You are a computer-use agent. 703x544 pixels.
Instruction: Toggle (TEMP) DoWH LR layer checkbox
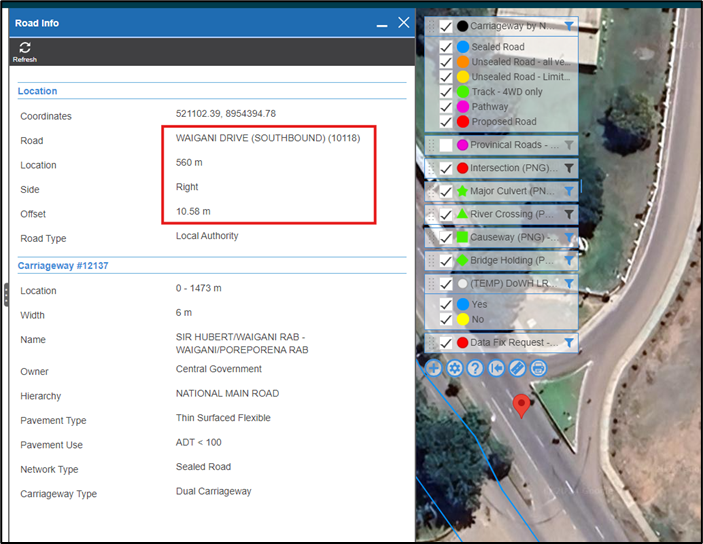pos(446,284)
